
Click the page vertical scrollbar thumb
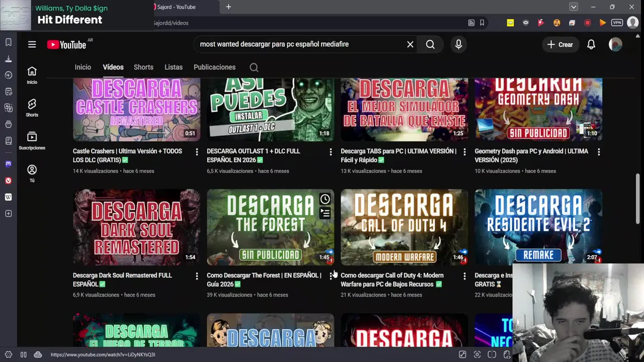(638, 199)
